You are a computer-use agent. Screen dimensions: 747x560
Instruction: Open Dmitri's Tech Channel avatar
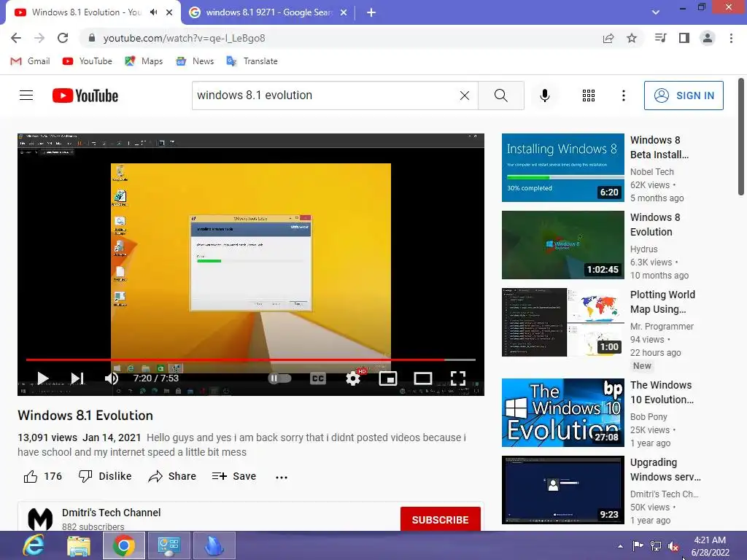click(40, 519)
